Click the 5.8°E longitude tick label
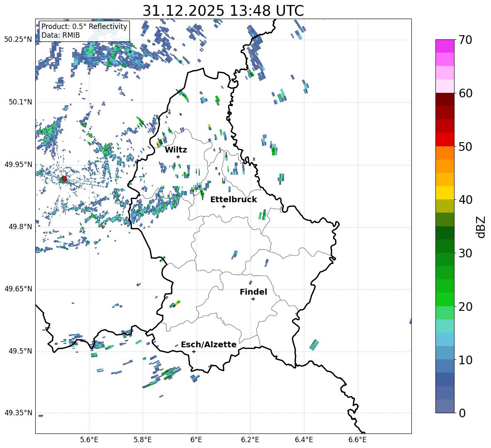 (x=143, y=440)
